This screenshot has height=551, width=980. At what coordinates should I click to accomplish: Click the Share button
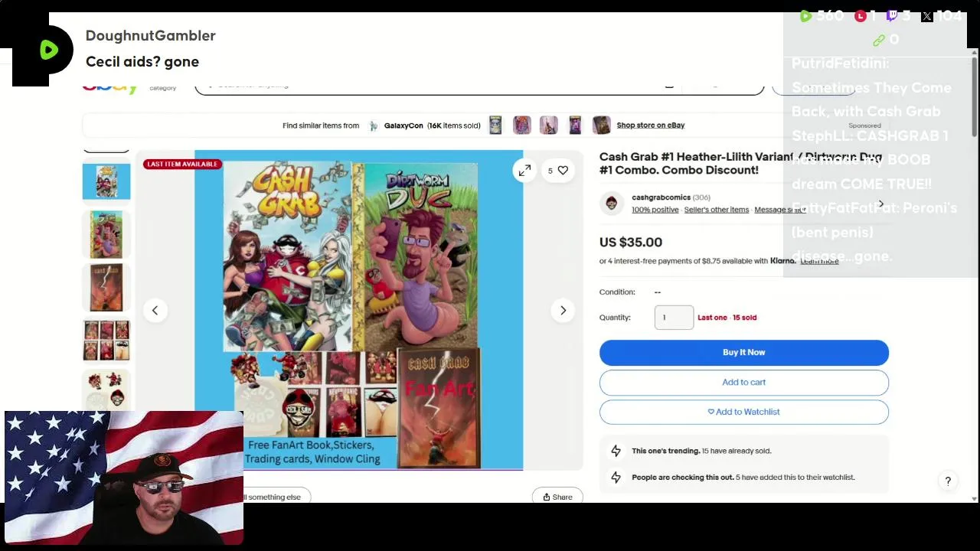557,497
